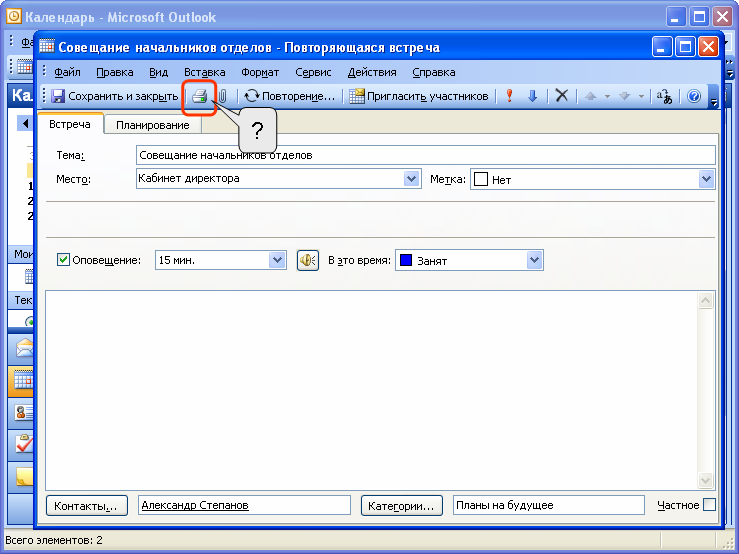739x554 pixels.
Task: Click appointment window title bar icon
Action: [x=47, y=46]
